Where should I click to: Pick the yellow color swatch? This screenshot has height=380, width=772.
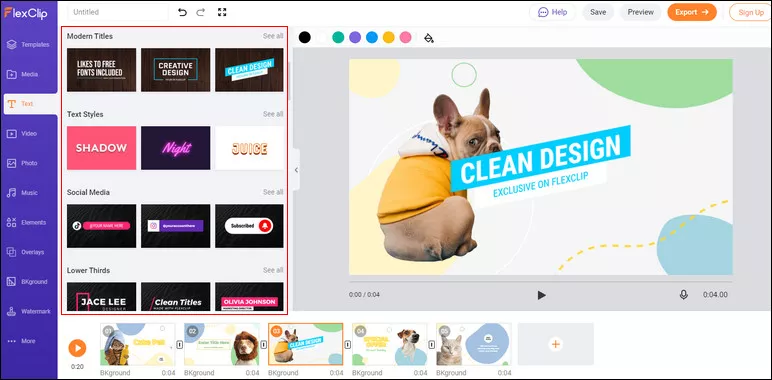(x=388, y=37)
